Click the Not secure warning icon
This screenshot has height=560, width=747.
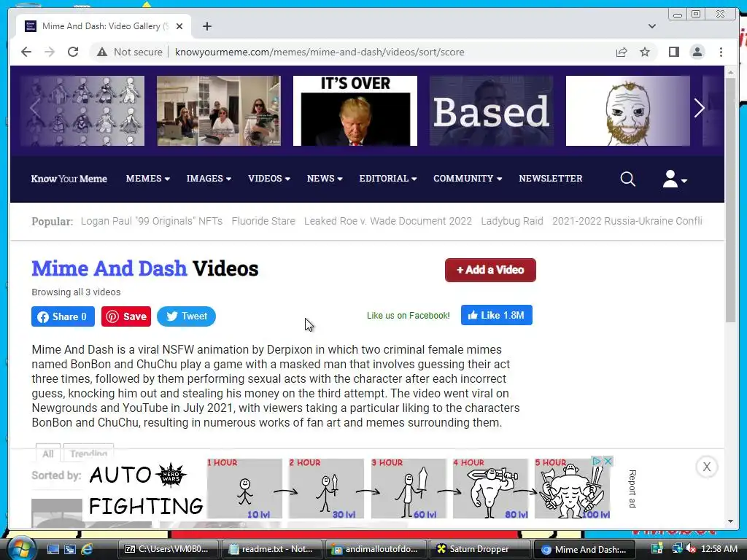(102, 52)
